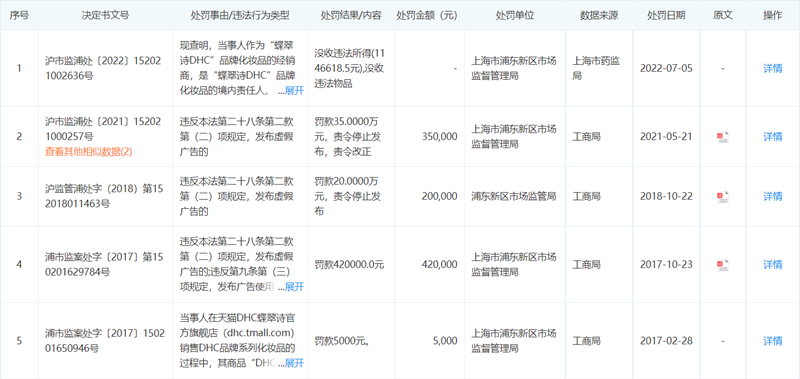Image resolution: width=800 pixels, height=379 pixels.
Task: Click result text 罚款420000.0元
Action: point(349,265)
